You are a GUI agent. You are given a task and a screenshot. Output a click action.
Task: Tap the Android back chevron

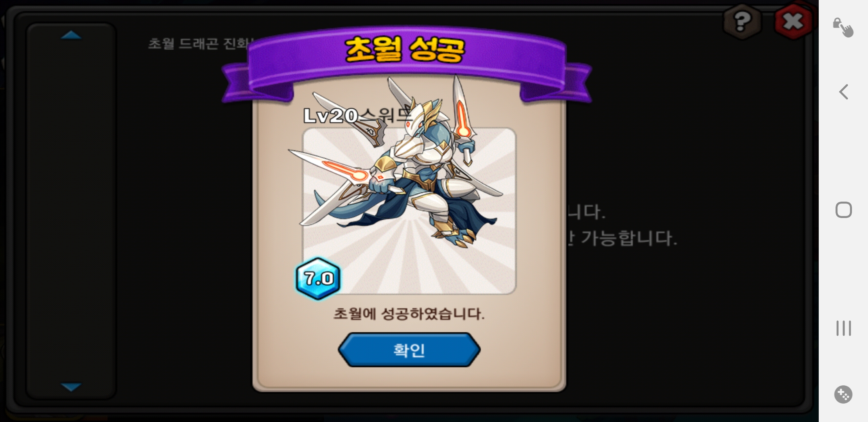844,92
